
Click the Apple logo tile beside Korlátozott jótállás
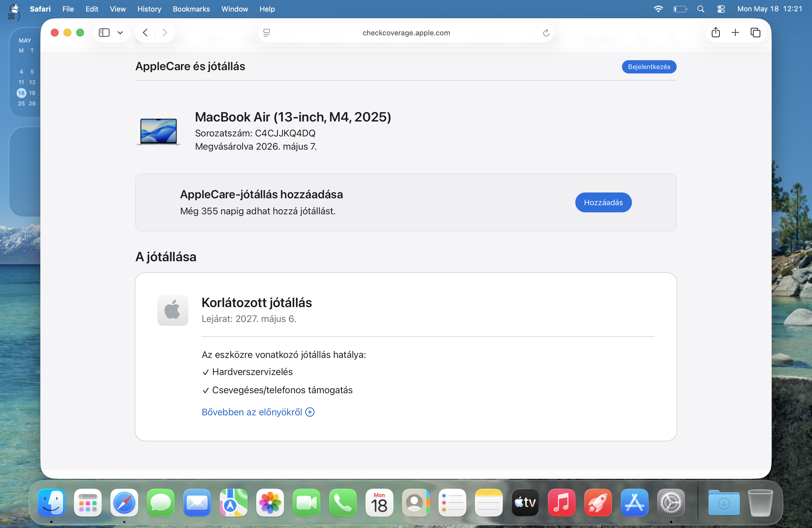(x=173, y=310)
